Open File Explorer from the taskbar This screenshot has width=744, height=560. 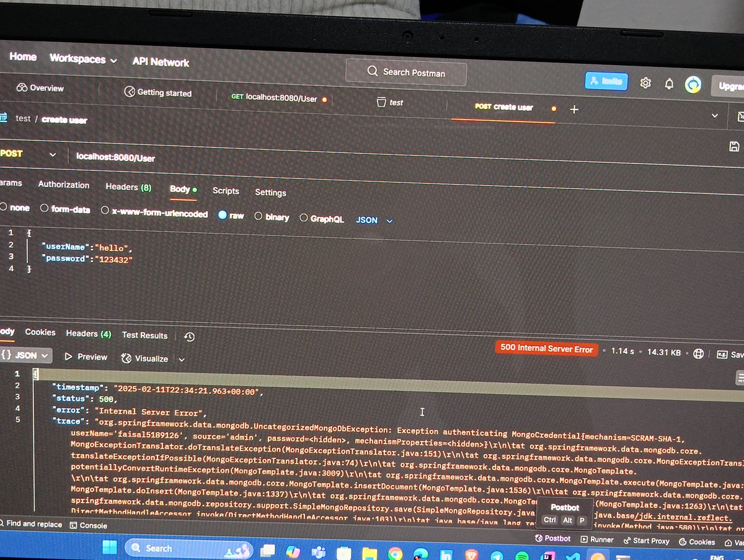click(x=369, y=553)
